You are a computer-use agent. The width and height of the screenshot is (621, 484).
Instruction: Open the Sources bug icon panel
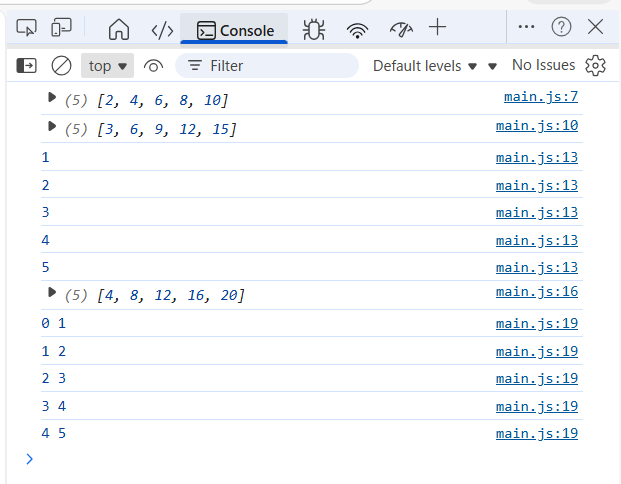314,29
